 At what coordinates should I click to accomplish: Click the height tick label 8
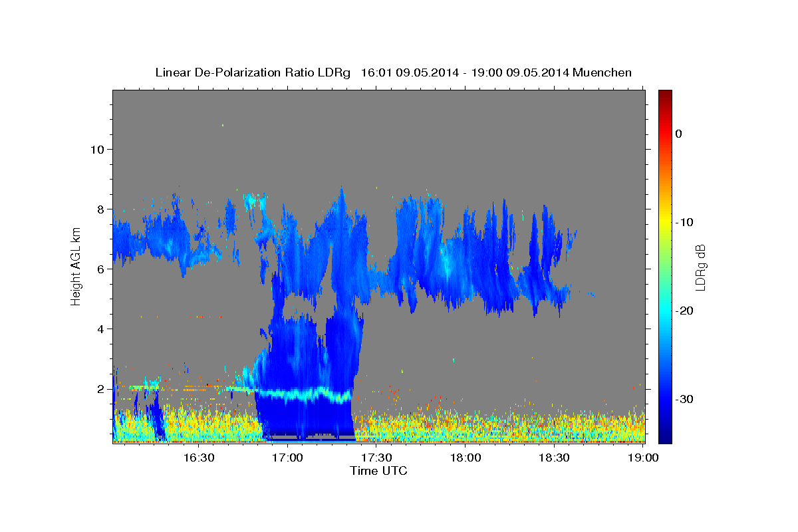(x=102, y=209)
